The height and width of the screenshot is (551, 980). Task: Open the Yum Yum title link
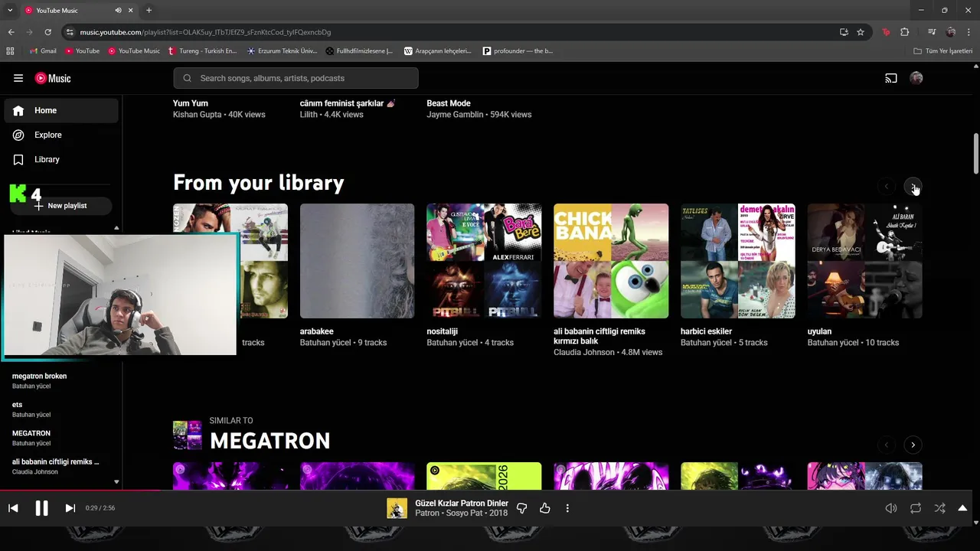pyautogui.click(x=190, y=103)
